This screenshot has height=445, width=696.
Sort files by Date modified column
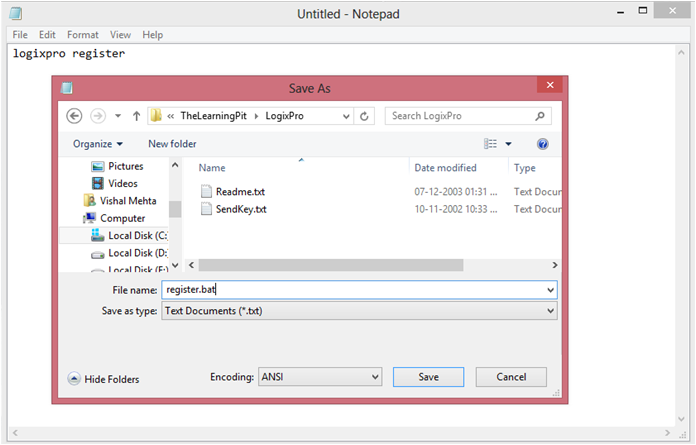click(x=445, y=168)
